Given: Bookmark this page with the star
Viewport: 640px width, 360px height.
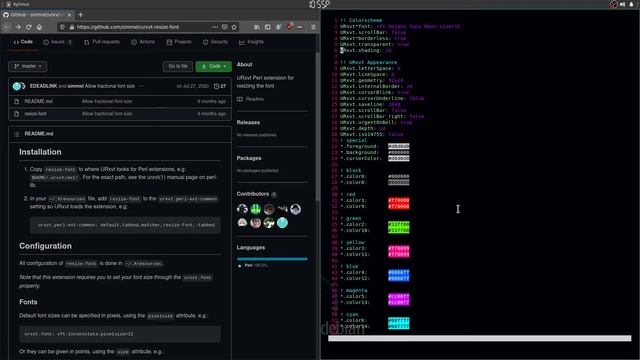Looking at the screenshot, I should coord(234,27).
